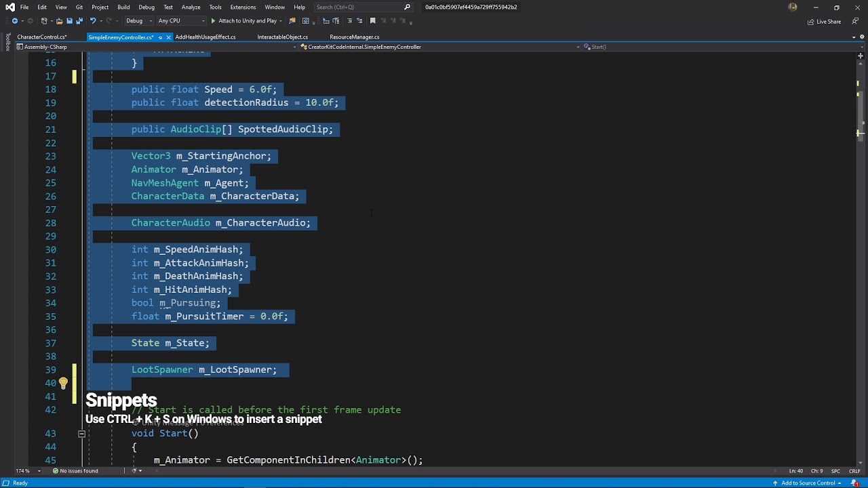Viewport: 868px width, 488px height.
Task: Switch to the ResourceManager.cs tab
Action: tap(354, 37)
